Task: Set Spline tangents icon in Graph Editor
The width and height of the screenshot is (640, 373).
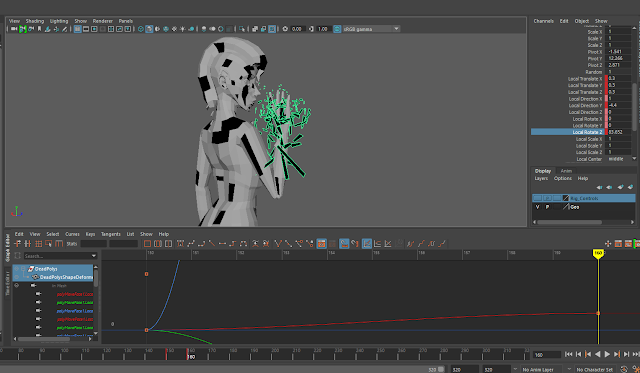Action: click(x=191, y=244)
